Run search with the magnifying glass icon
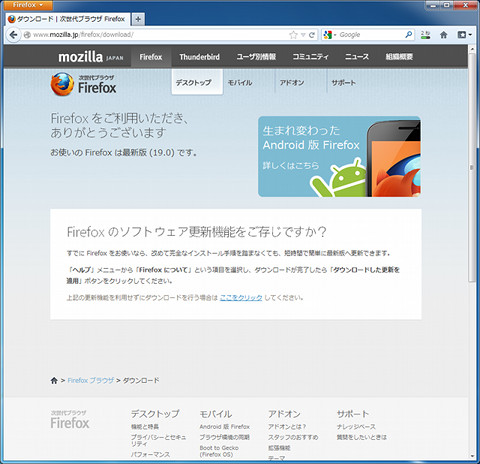Image resolution: width=480 pixels, height=464 pixels. 408,35
